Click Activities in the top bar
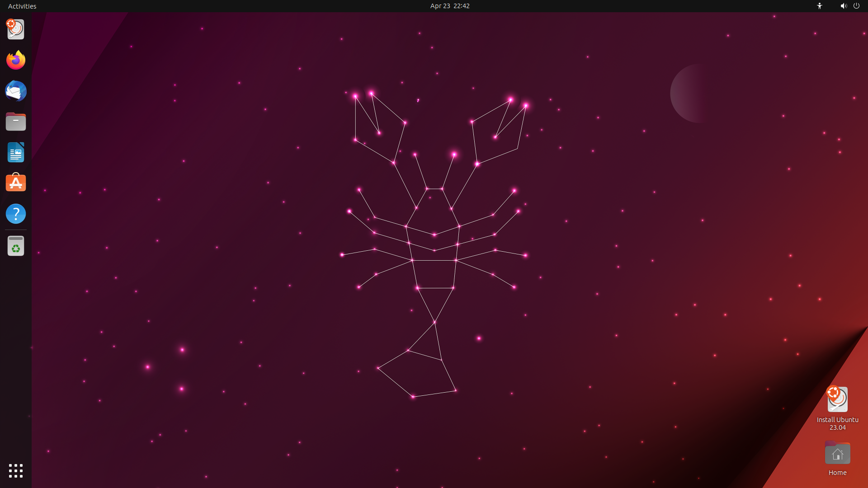Viewport: 868px width, 488px height. click(x=22, y=6)
